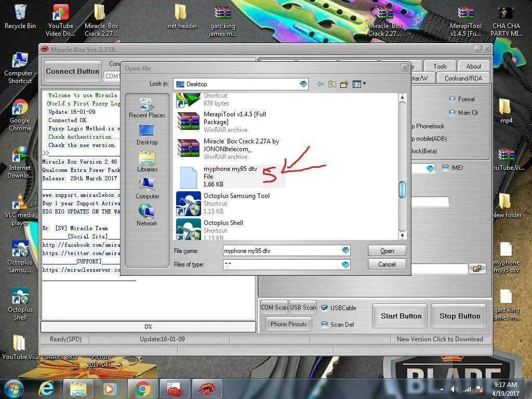Image resolution: width=532 pixels, height=399 pixels.
Task: Go to Recent Places in Open file dialog
Action: (147, 107)
